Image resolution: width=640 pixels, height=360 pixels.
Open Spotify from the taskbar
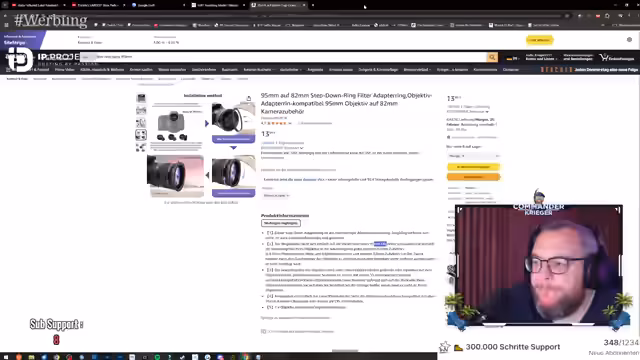coord(157,357)
